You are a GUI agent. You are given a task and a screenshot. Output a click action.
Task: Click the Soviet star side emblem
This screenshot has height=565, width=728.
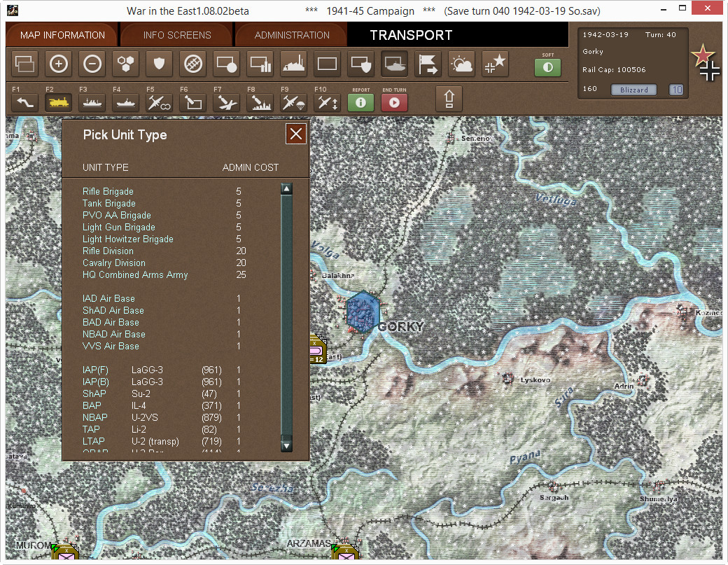(x=703, y=56)
